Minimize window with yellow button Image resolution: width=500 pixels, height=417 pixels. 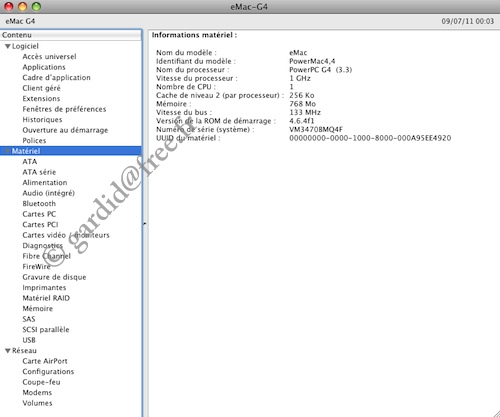22,6
